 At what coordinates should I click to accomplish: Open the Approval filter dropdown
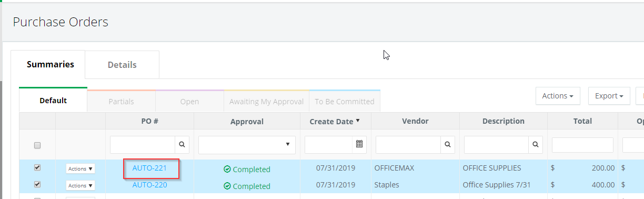click(x=247, y=144)
